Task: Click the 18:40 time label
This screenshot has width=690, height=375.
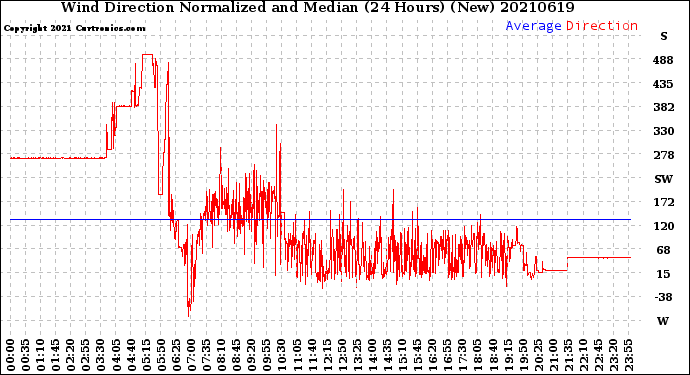Action: (494, 355)
